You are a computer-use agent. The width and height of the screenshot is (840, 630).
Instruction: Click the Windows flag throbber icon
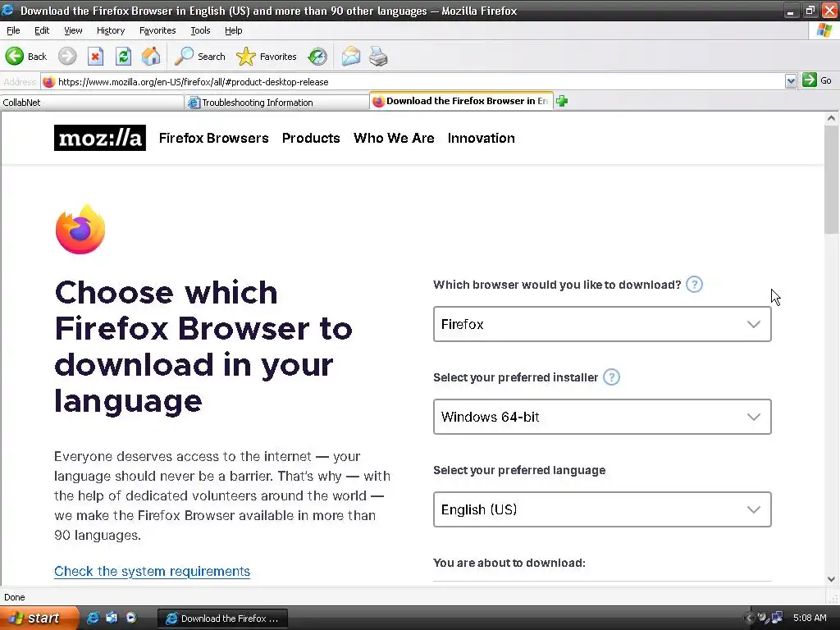pos(824,30)
